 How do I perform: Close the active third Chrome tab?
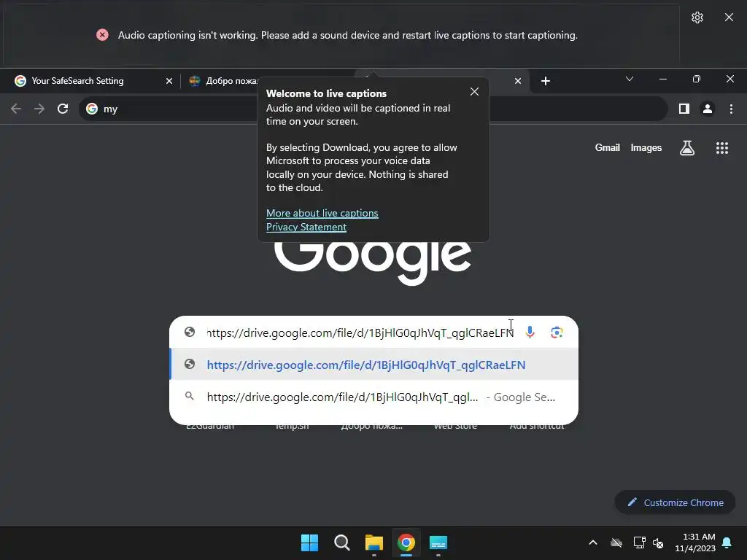(518, 81)
